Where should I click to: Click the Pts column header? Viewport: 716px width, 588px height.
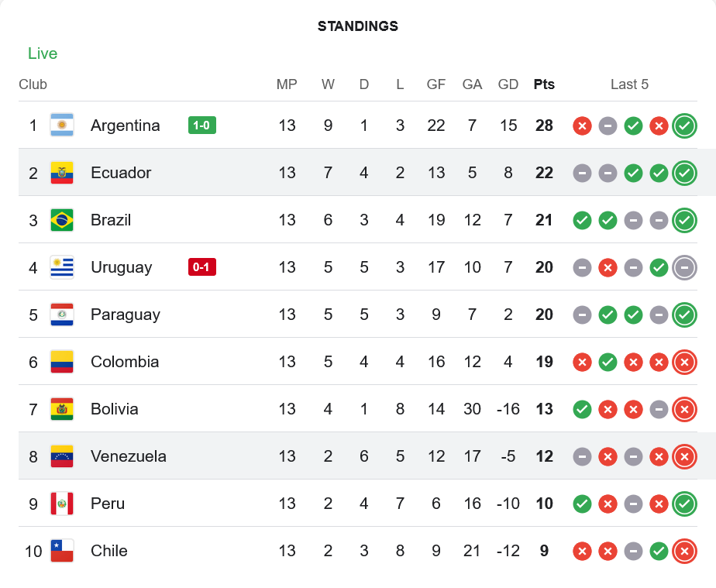(544, 84)
